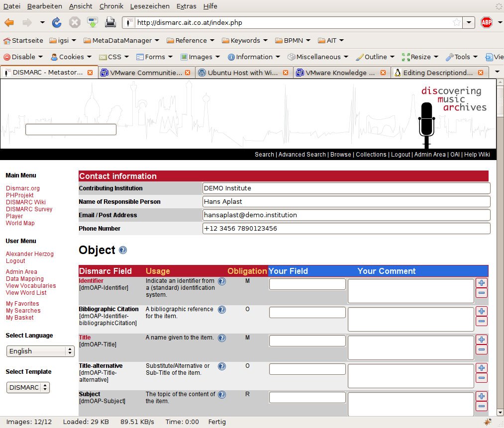Image resolution: width=504 pixels, height=428 pixels.
Task: Open the Chronik menu
Action: (111, 6)
